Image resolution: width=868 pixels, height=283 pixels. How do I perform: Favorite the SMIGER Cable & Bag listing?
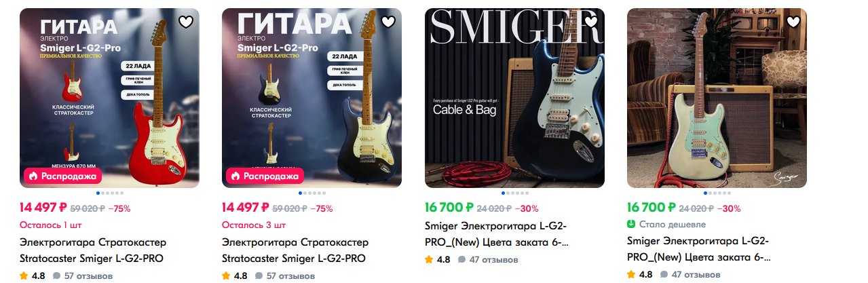pyautogui.click(x=591, y=22)
